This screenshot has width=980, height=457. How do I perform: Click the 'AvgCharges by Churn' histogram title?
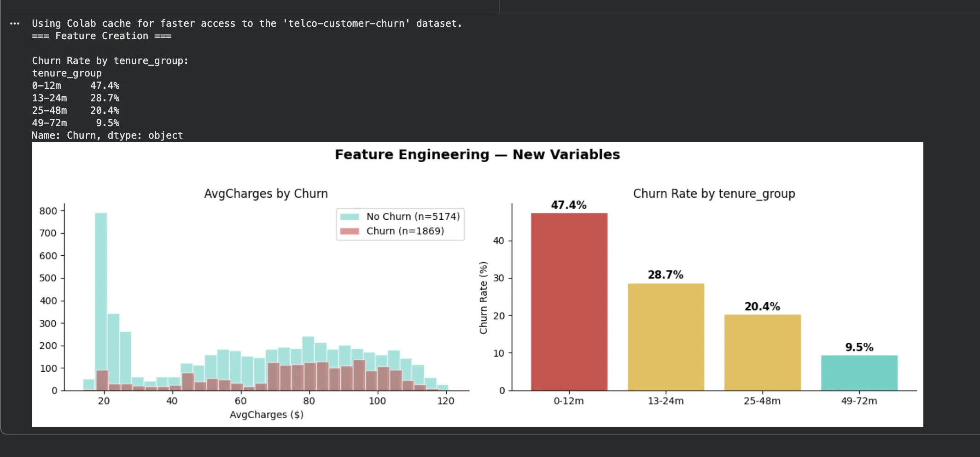click(x=266, y=193)
